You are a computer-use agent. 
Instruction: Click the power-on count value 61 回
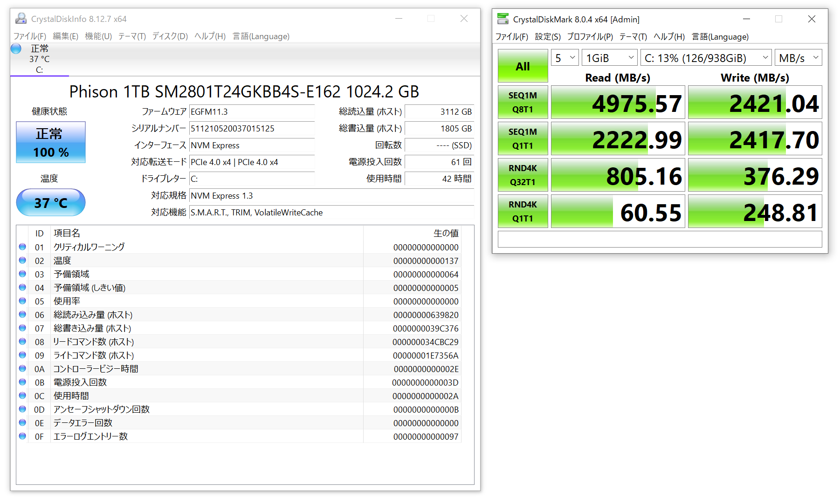(x=439, y=162)
